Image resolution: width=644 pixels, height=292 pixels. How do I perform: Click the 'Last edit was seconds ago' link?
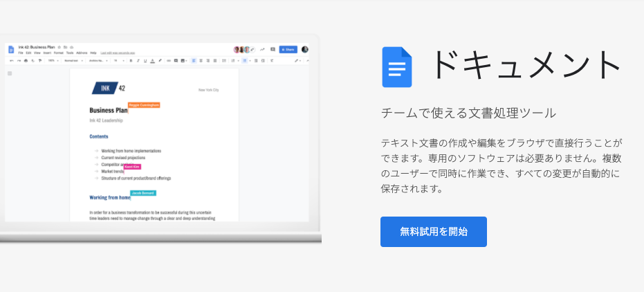pyautogui.click(x=118, y=53)
